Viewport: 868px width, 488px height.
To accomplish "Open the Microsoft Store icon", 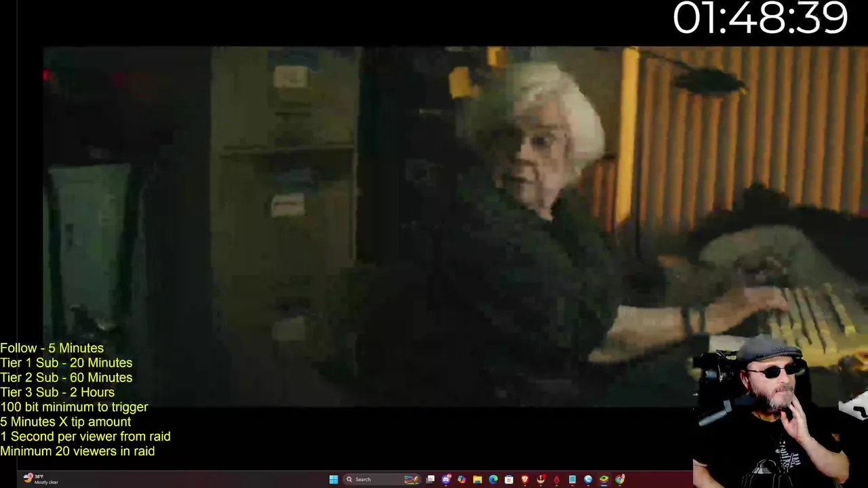I will click(509, 479).
